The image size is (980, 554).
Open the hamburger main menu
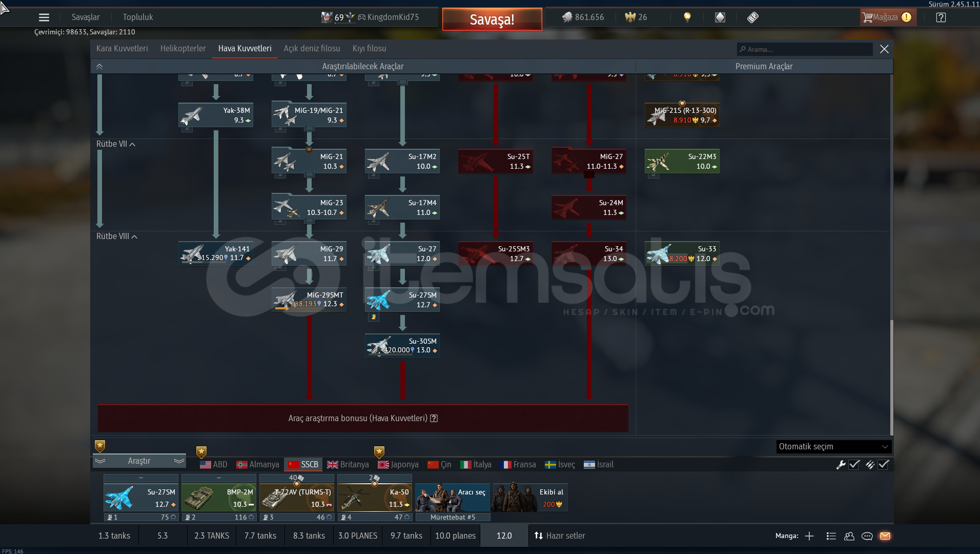[44, 17]
